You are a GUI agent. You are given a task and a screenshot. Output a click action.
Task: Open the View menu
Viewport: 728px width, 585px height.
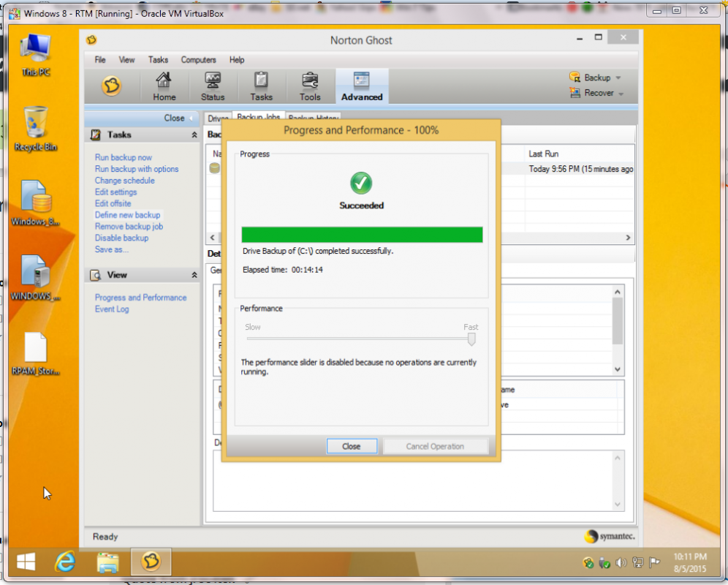pos(126,60)
